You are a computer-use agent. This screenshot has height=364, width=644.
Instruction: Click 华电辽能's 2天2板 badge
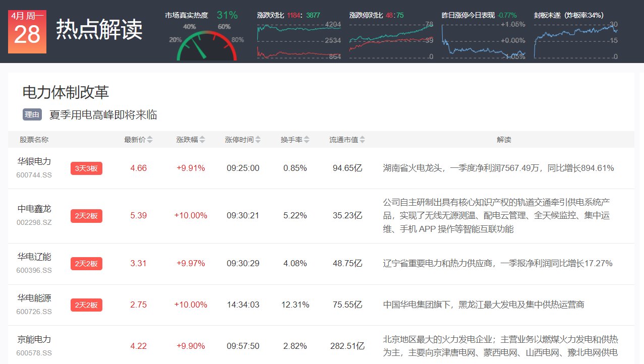[x=86, y=263]
